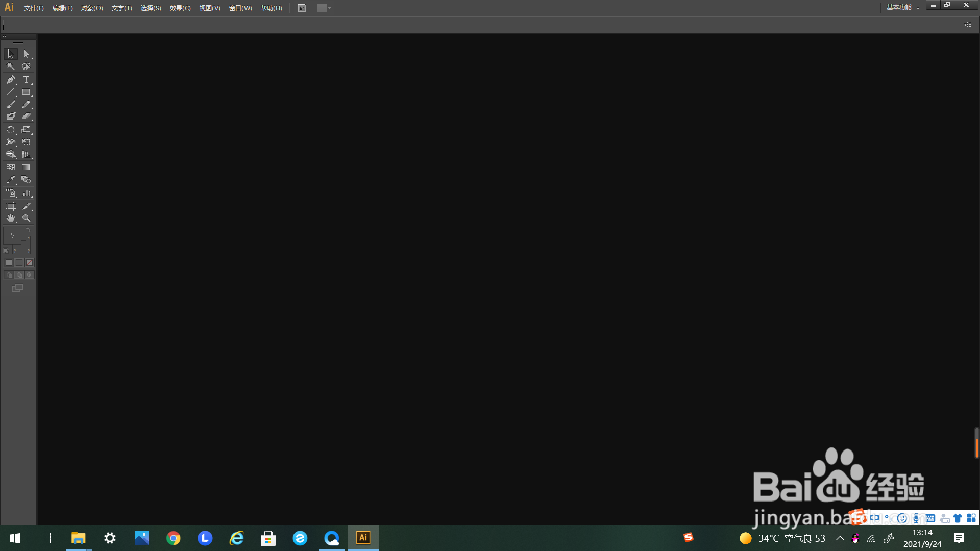Open the 效果(C) menu
The image size is (980, 551).
coord(180,8)
